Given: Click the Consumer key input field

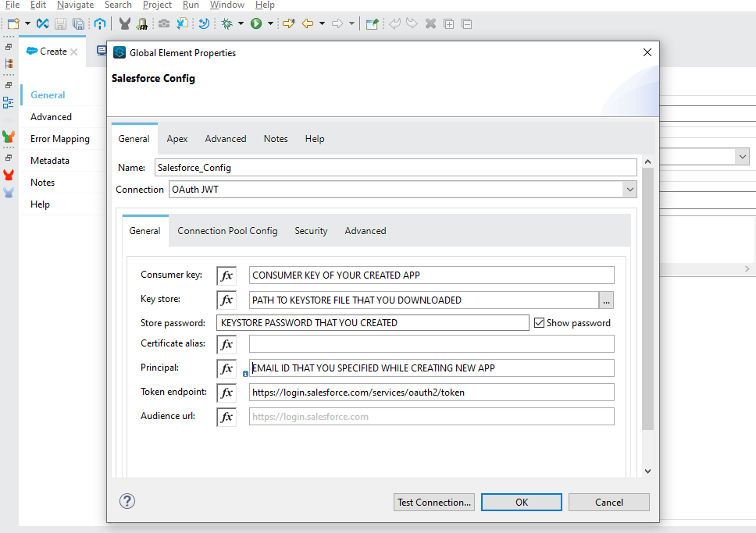Looking at the screenshot, I should [432, 275].
